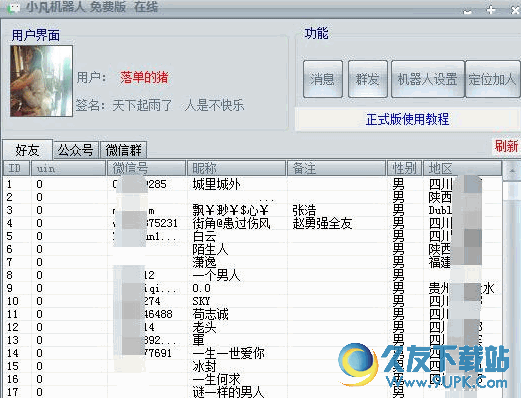Click the user avatar photo
This screenshot has width=521, height=398.
[41, 81]
